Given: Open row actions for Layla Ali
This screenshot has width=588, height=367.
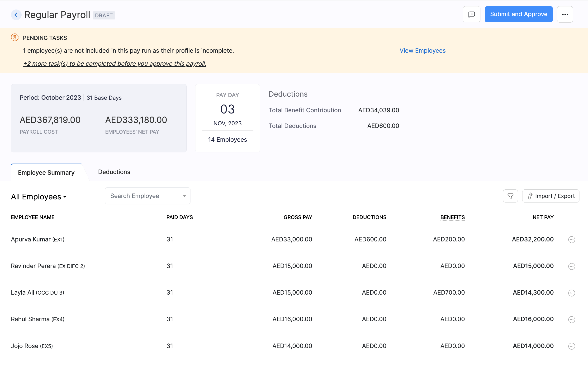Looking at the screenshot, I should (x=572, y=293).
